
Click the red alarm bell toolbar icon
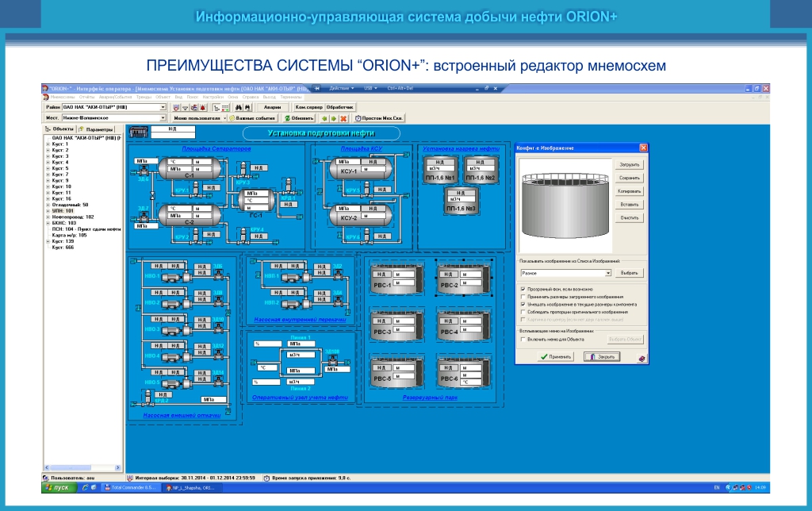coord(202,107)
